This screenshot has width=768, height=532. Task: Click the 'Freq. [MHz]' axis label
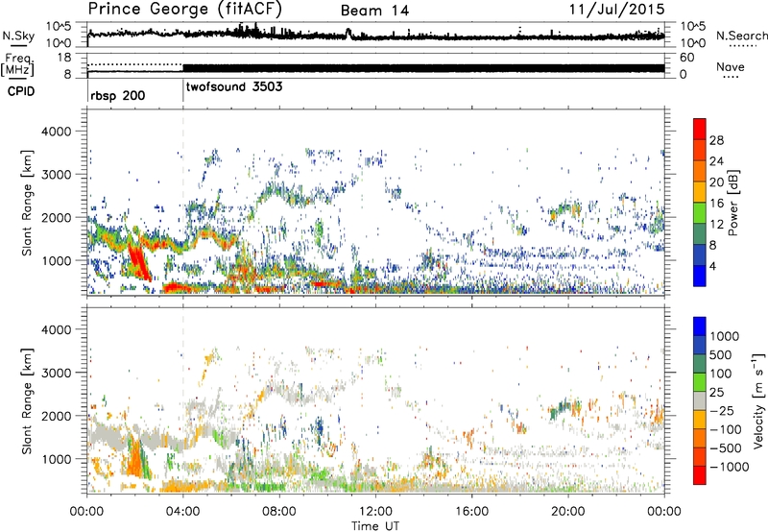[17, 65]
